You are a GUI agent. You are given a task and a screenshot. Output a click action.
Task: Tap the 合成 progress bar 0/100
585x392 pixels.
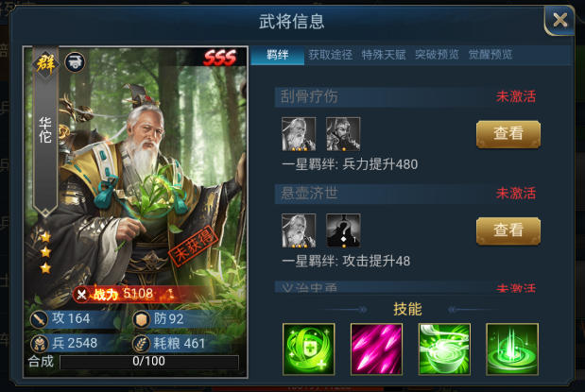[149, 362]
